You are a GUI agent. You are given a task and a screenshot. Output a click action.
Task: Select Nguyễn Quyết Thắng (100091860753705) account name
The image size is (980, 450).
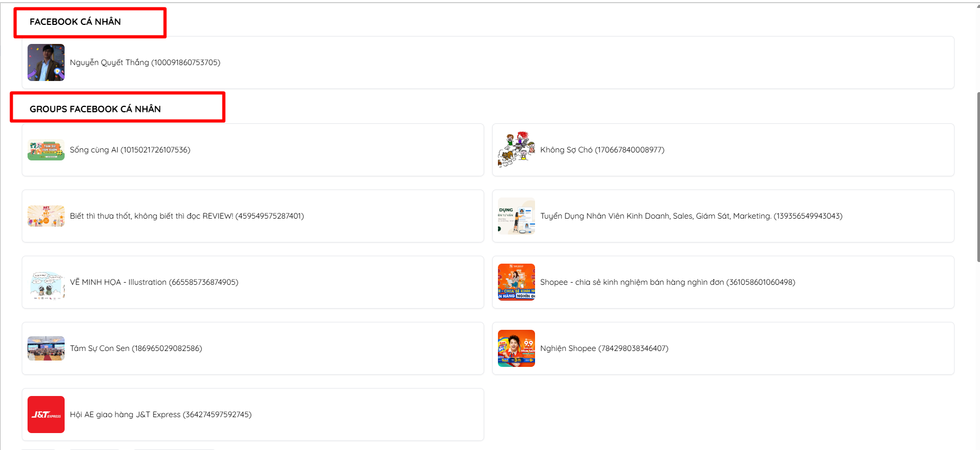[145, 62]
